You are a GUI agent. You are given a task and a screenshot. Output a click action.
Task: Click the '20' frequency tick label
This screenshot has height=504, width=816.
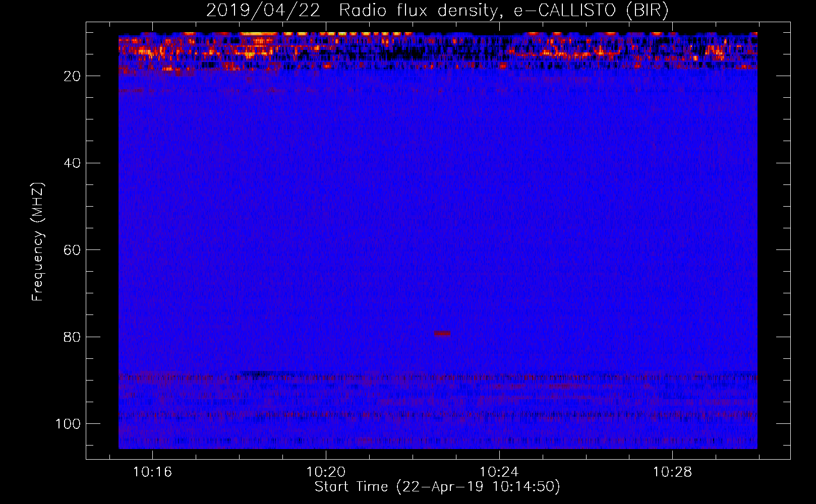coord(72,76)
